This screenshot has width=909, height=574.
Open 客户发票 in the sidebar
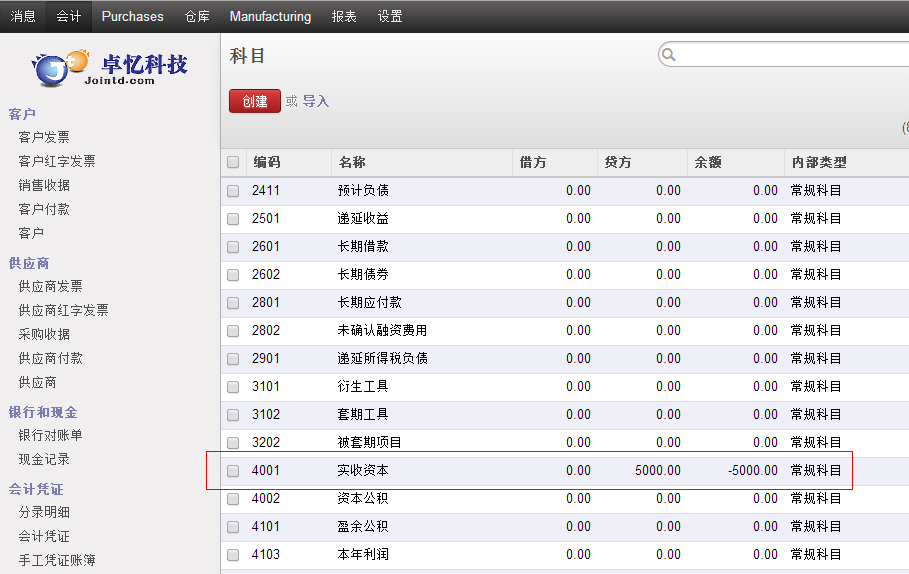44,137
